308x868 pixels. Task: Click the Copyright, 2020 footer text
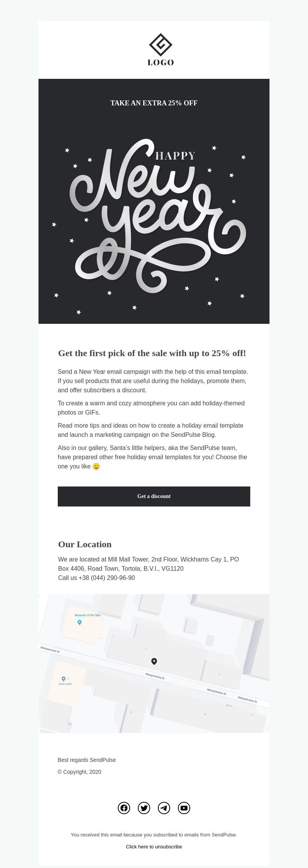pyautogui.click(x=80, y=772)
